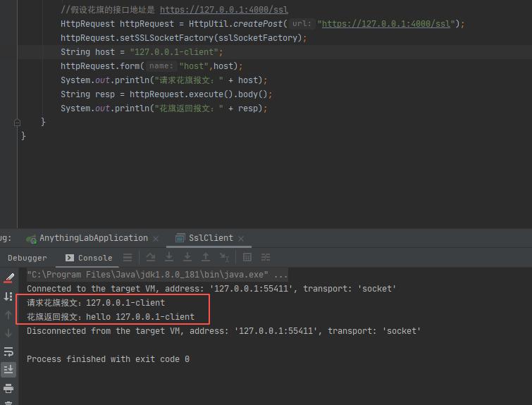This screenshot has width=532, height=405.
Task: Click the Trace Current Stream Chain icon
Action: (x=266, y=258)
